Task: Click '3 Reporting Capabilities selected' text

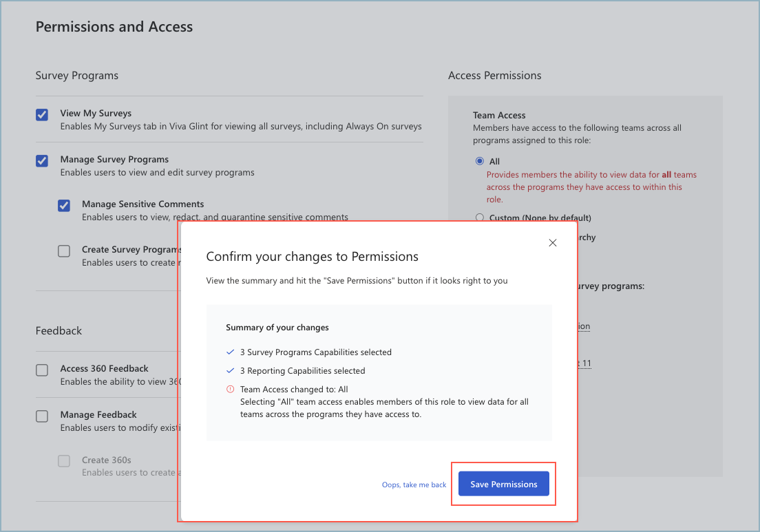Action: (303, 371)
